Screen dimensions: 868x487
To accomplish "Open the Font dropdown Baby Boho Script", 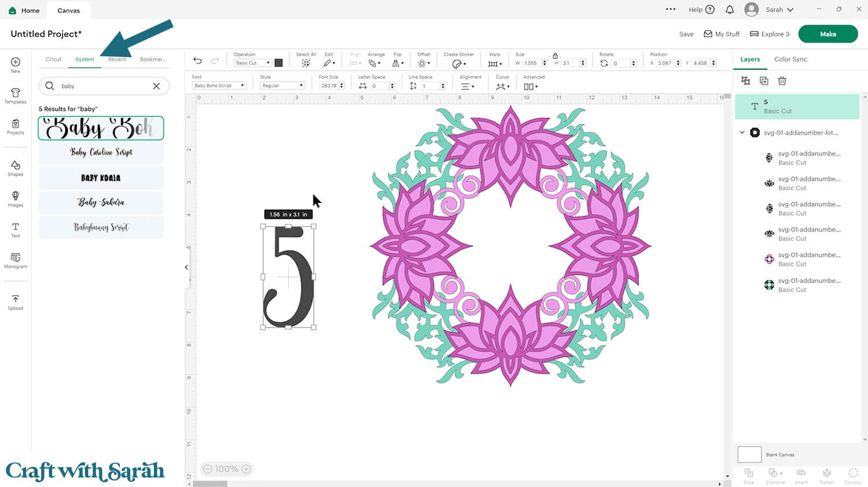I will coord(219,86).
